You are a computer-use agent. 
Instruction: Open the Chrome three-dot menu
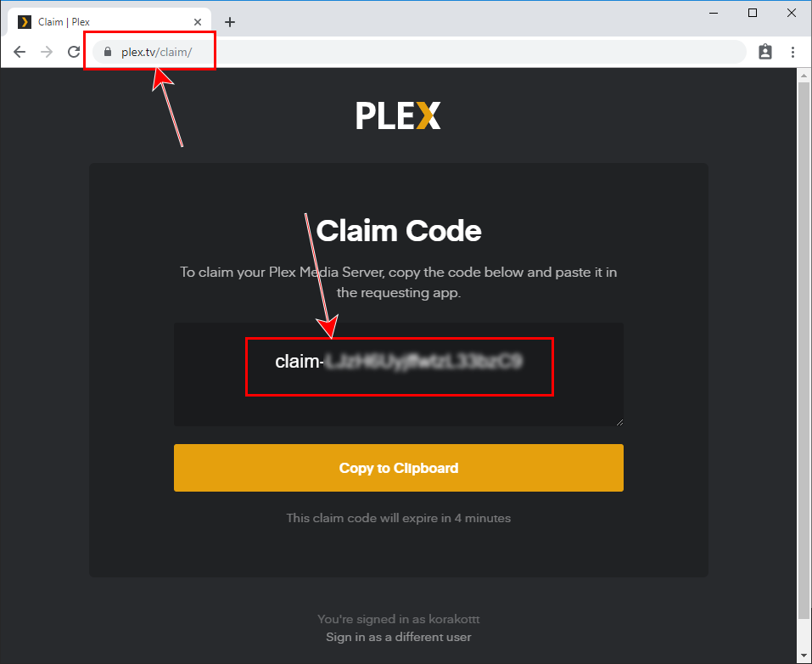(792, 52)
